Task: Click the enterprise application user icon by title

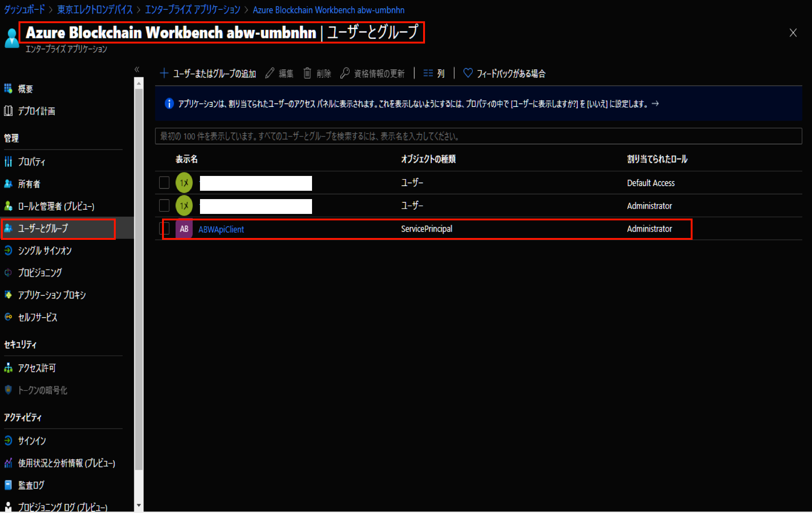Action: [12, 38]
